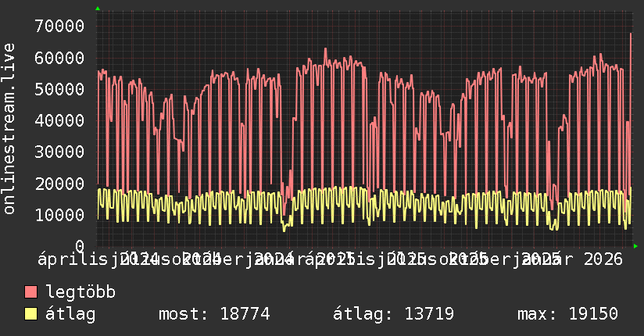Select the 50000 y-axis label
644x336 pixels.
(x=59, y=89)
